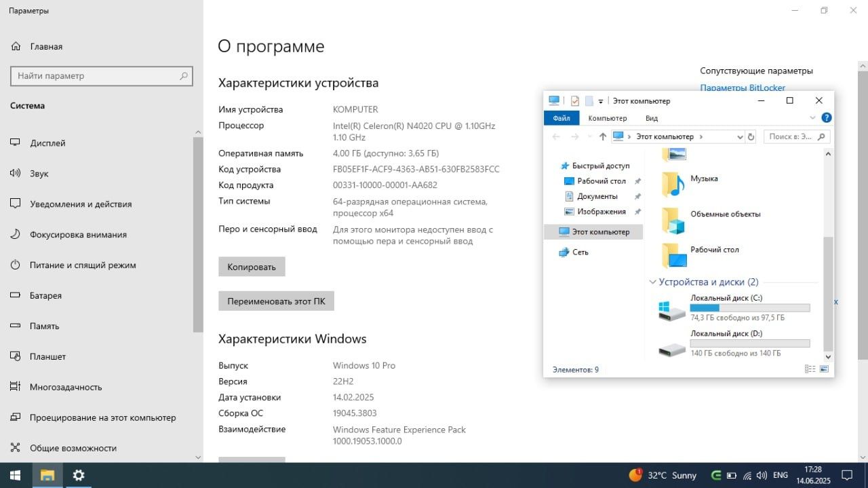Viewport: 868px width, 488px height.
Task: Click breadcrumb arrow after Этот компьютер
Action: 701,136
